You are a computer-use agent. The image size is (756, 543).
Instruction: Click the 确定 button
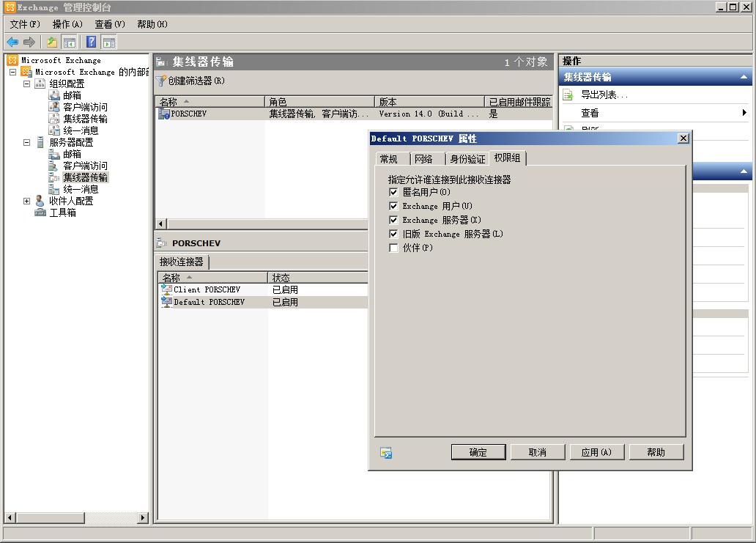[478, 452]
